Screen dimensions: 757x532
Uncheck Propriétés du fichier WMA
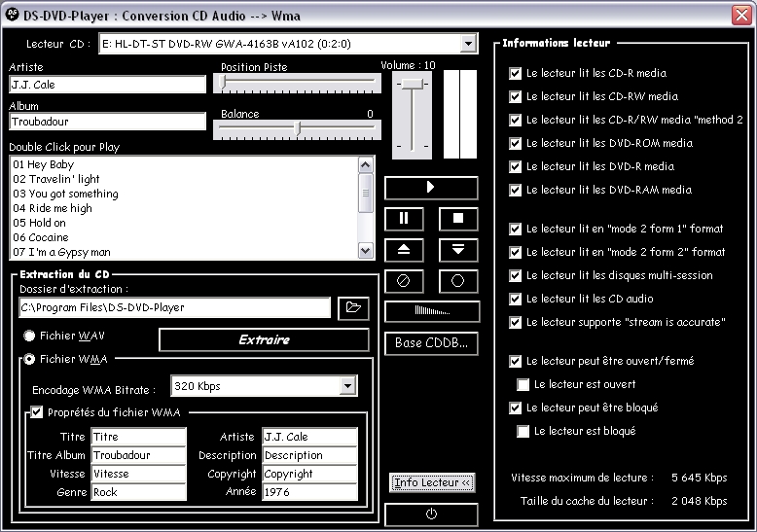pos(38,412)
